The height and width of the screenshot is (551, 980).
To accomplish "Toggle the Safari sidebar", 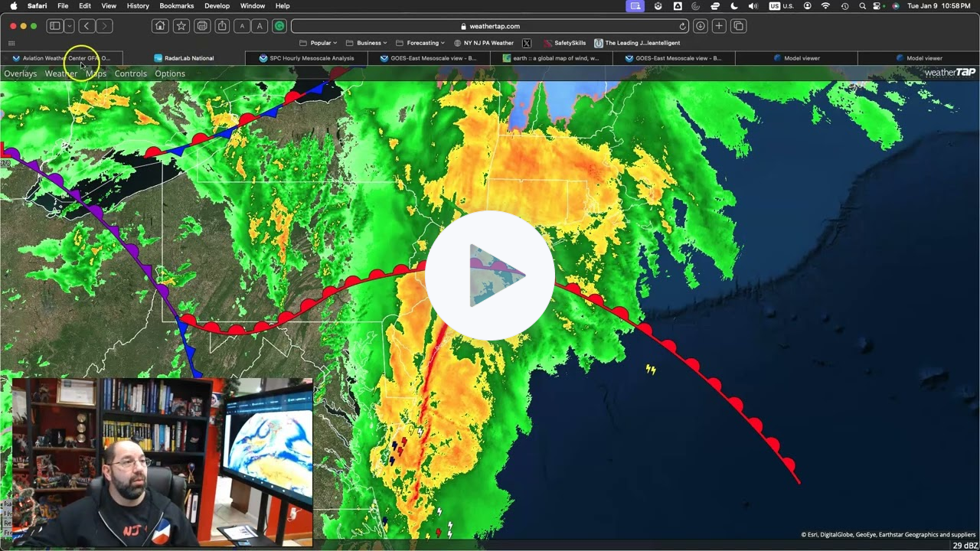I will click(54, 25).
